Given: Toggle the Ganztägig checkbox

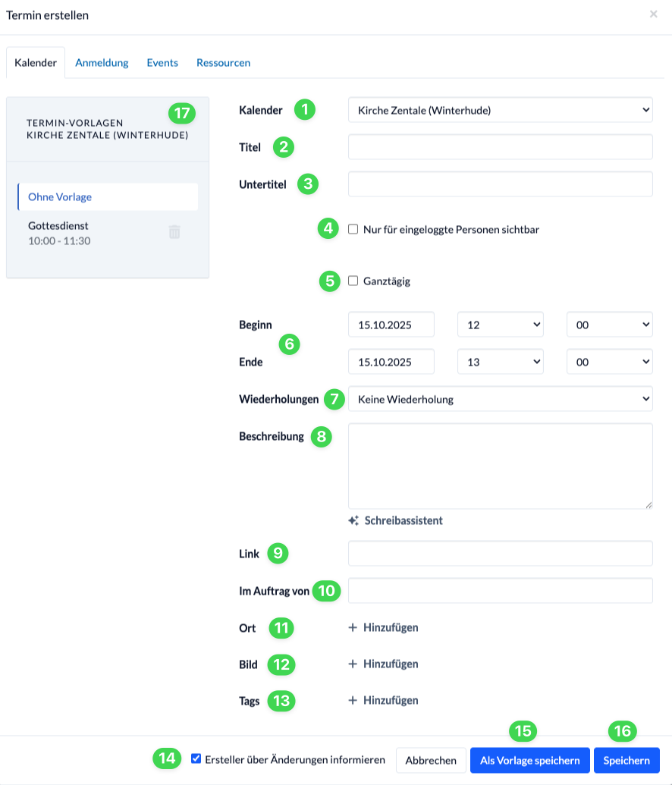Looking at the screenshot, I should tap(353, 281).
